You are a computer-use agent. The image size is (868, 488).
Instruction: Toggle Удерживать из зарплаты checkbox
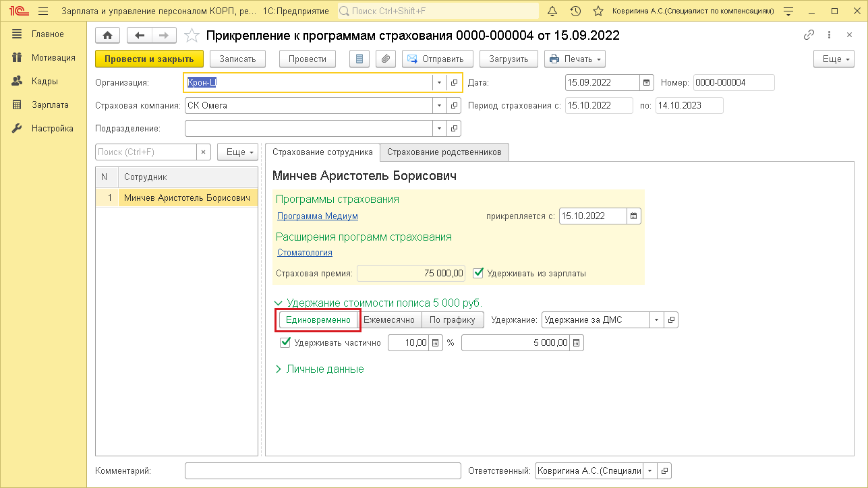tap(479, 273)
